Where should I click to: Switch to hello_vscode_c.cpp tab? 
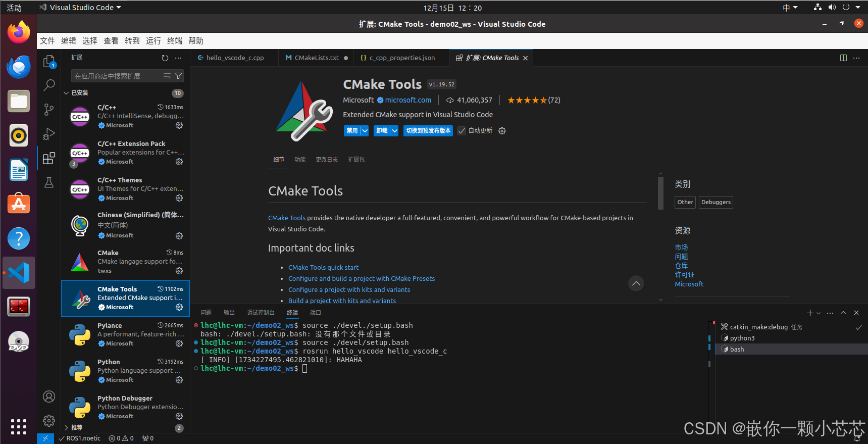tap(234, 58)
